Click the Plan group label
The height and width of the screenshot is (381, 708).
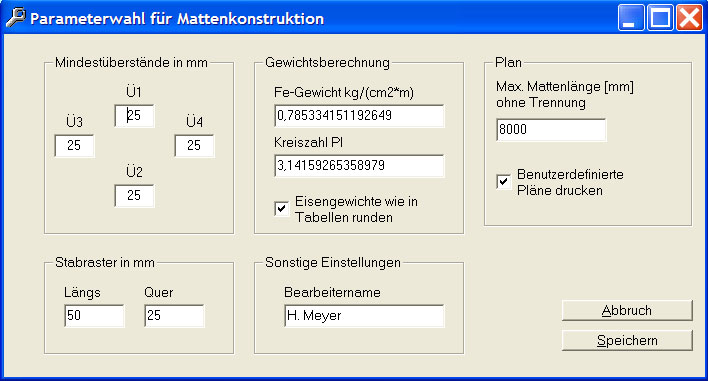(508, 62)
